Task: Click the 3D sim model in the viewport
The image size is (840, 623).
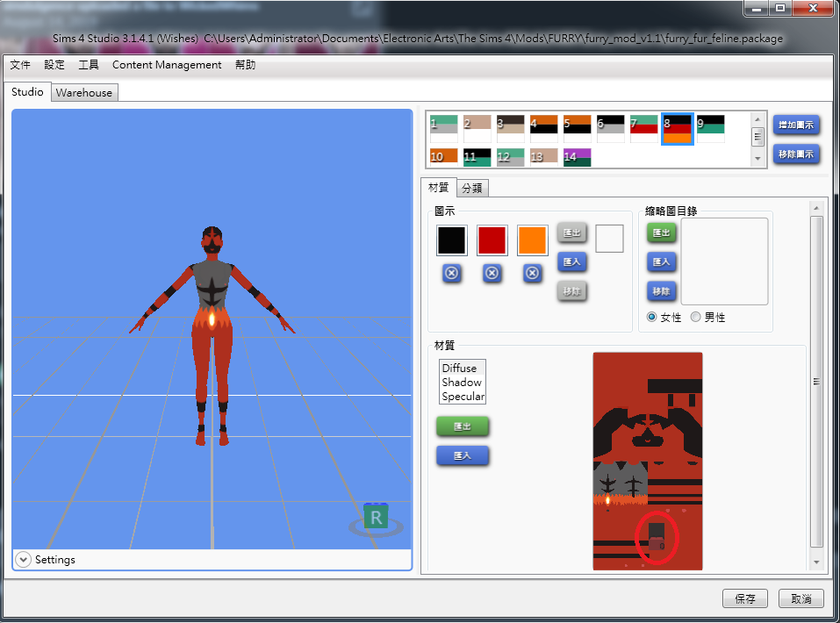Action: pos(212,335)
